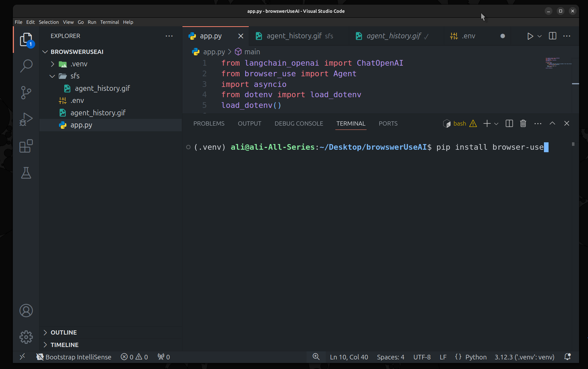The width and height of the screenshot is (588, 369).
Task: Open the .env file in explorer
Action: point(77,101)
